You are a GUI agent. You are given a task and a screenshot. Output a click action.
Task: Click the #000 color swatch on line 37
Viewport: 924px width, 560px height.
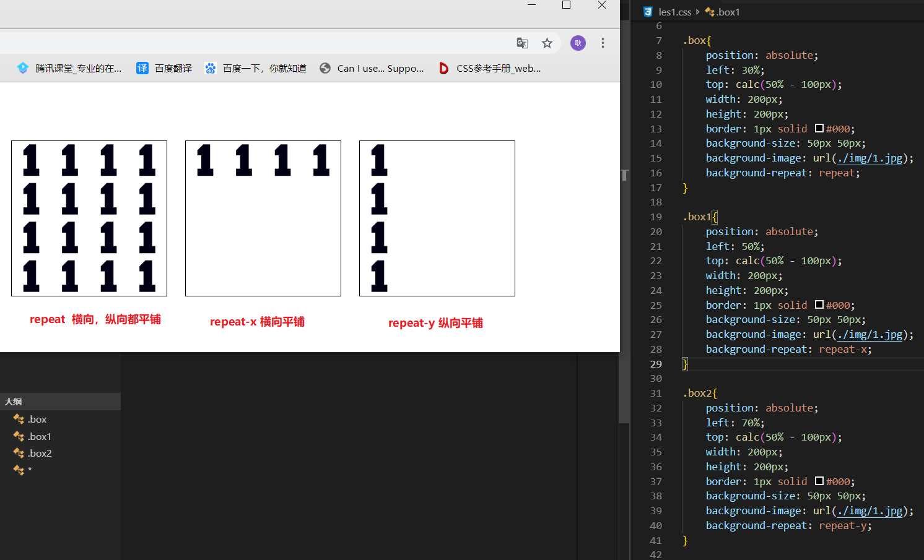coord(819,481)
